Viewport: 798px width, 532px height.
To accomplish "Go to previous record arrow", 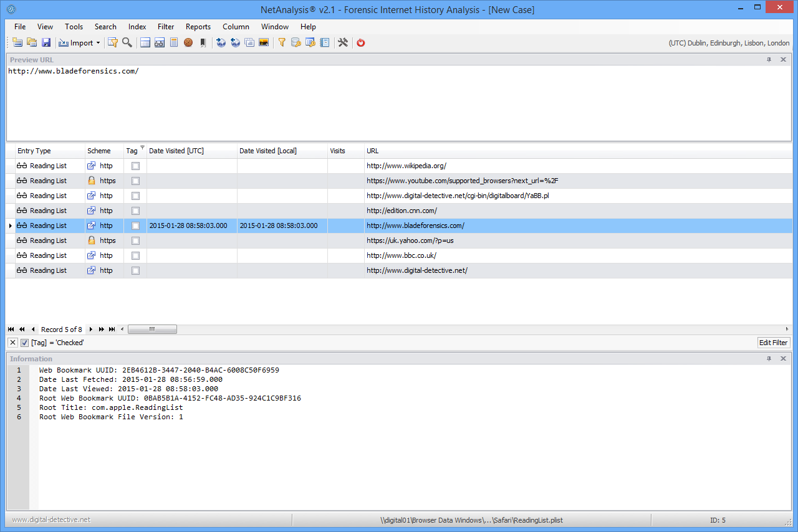I will (x=33, y=329).
